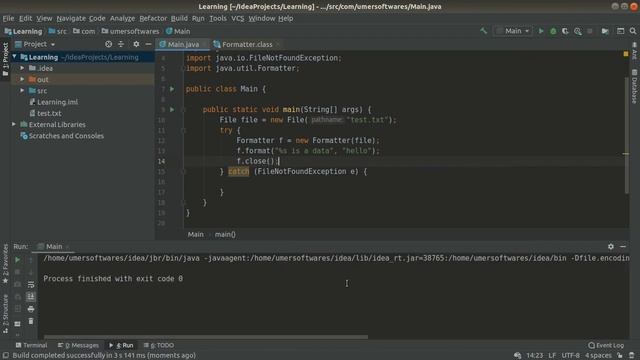Open the Run panel settings gear
The image size is (640, 360).
(x=611, y=247)
